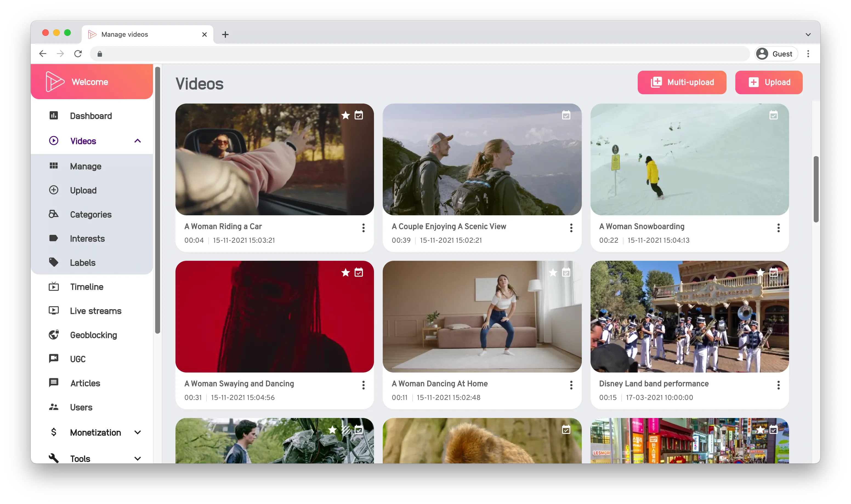Open the Users people icon
The height and width of the screenshot is (504, 851).
tap(54, 407)
